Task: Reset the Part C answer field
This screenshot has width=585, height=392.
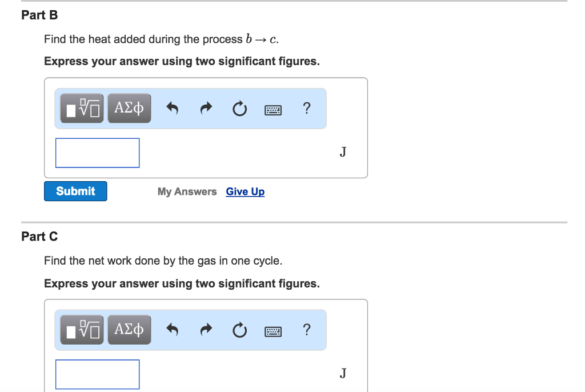Action: tap(239, 330)
